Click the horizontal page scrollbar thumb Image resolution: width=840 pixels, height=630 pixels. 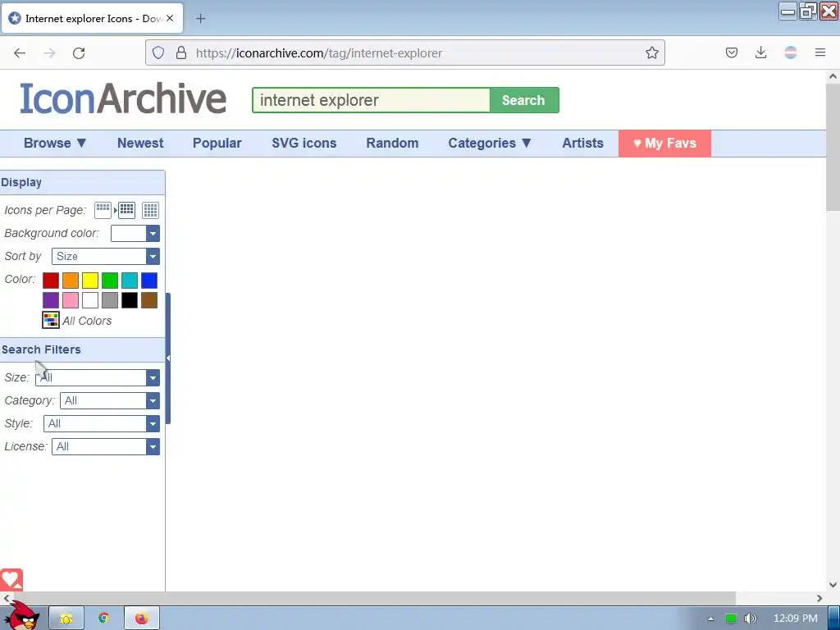373,598
